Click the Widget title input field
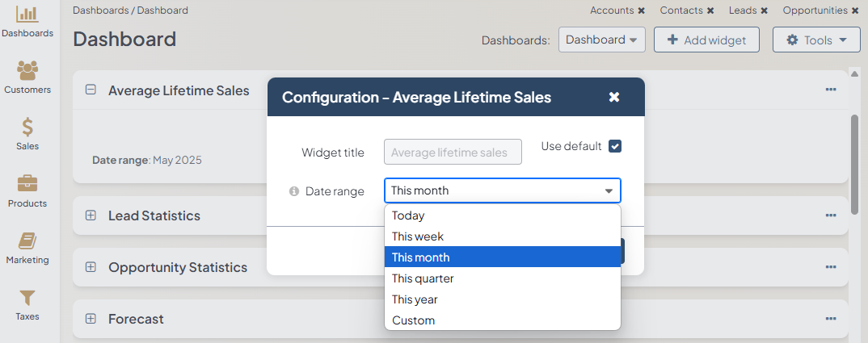Screen dimensions: 868x343 453,152
